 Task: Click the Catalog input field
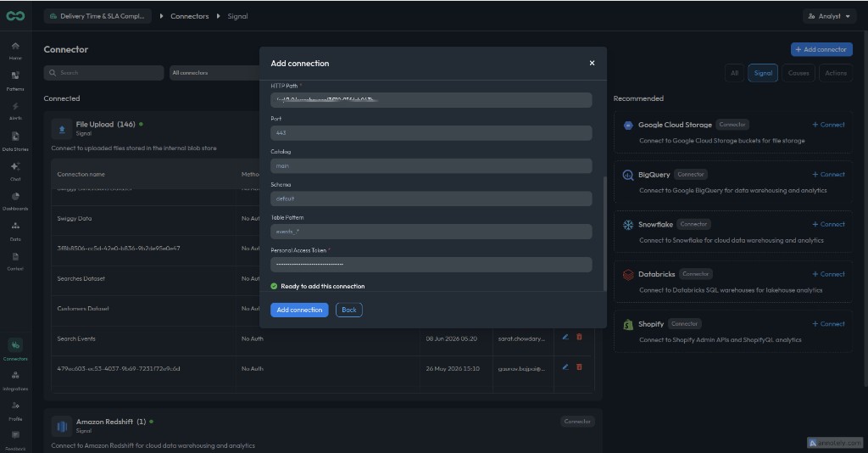tap(431, 165)
